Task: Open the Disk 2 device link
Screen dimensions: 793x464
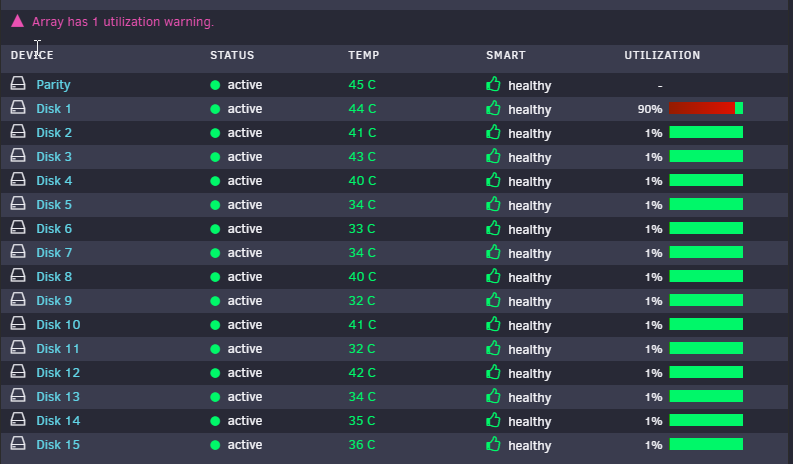Action: (x=54, y=133)
